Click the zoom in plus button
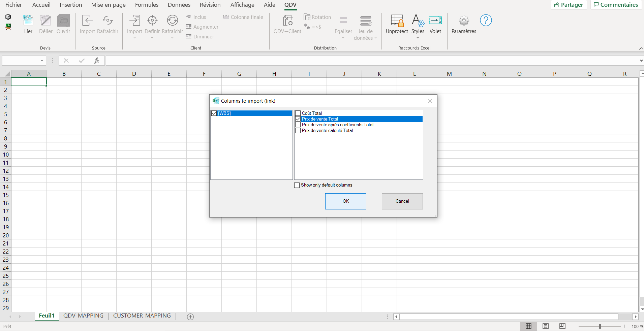Viewport: 644px width, 331px height. tap(624, 326)
